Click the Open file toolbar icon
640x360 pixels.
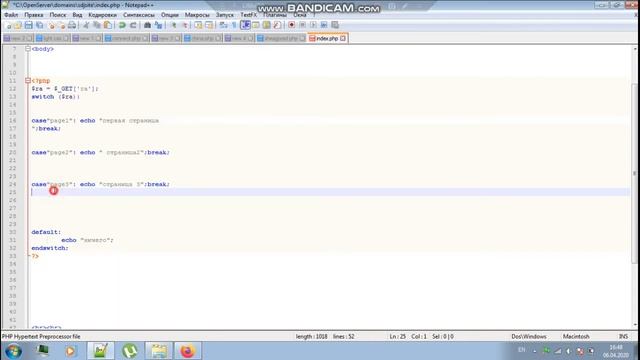pos(18,25)
